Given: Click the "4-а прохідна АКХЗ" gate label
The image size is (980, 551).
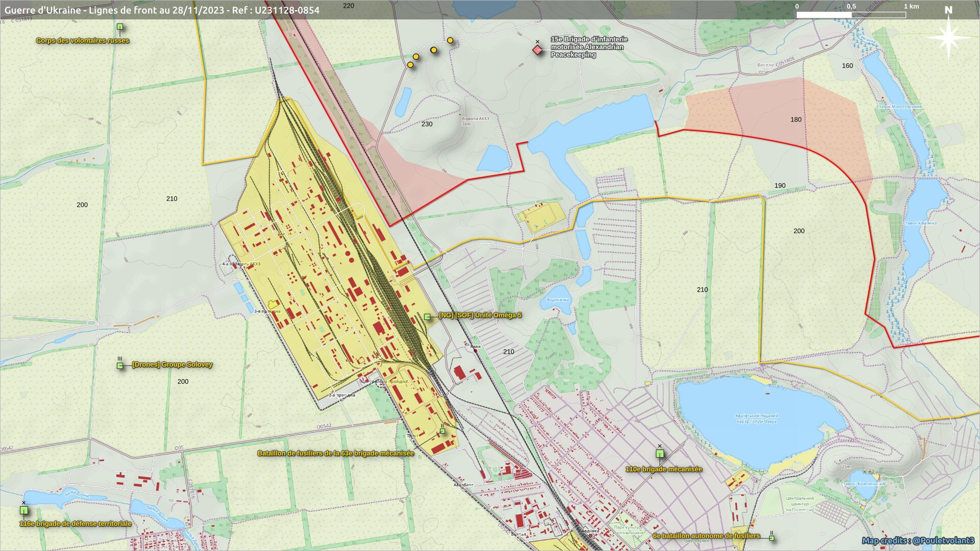Looking at the screenshot, I should [241, 264].
